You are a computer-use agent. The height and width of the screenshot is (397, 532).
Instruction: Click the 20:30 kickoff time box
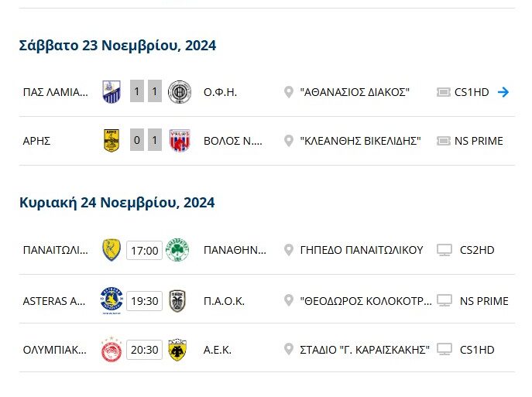pos(145,350)
